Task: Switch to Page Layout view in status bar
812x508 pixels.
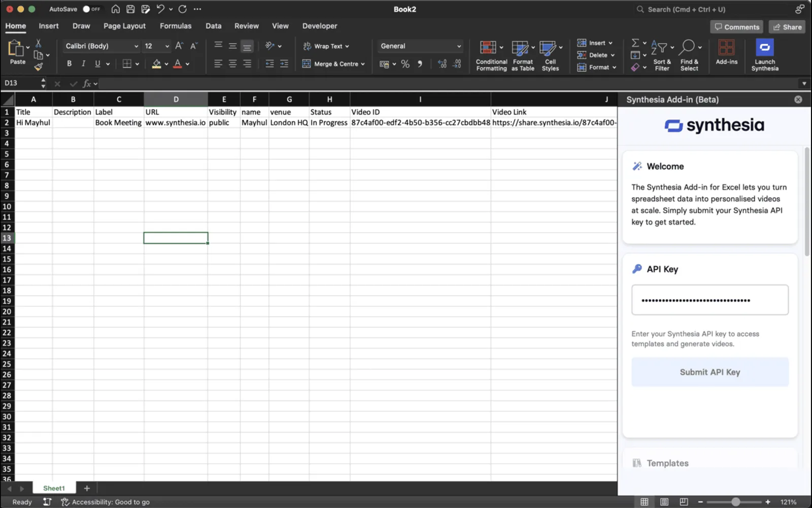Action: pos(664,502)
